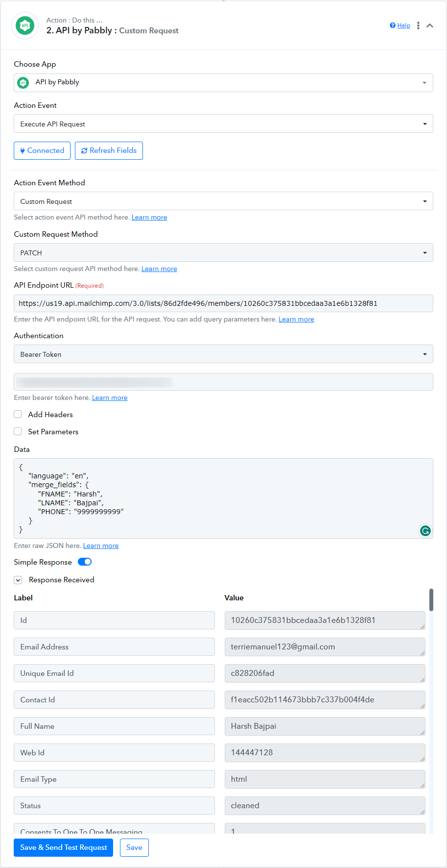447x868 pixels.
Task: Click the Refresh Fields button
Action: 109,150
